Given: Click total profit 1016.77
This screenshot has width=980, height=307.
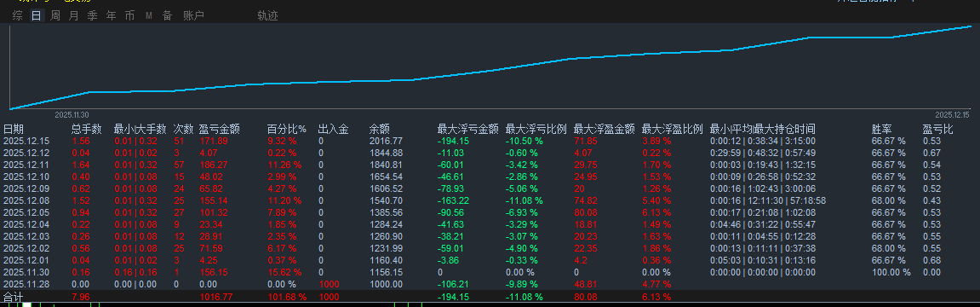Looking at the screenshot, I should [x=215, y=297].
